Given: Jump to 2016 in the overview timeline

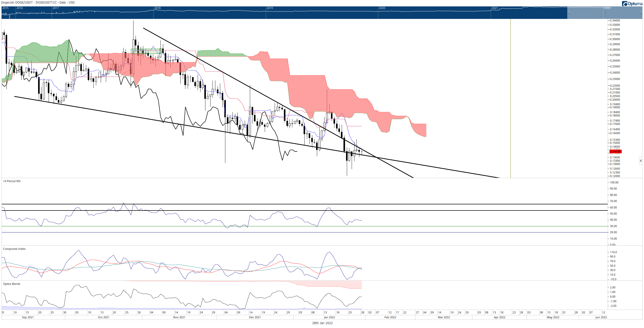Looking at the screenshot, I should pos(20,8).
